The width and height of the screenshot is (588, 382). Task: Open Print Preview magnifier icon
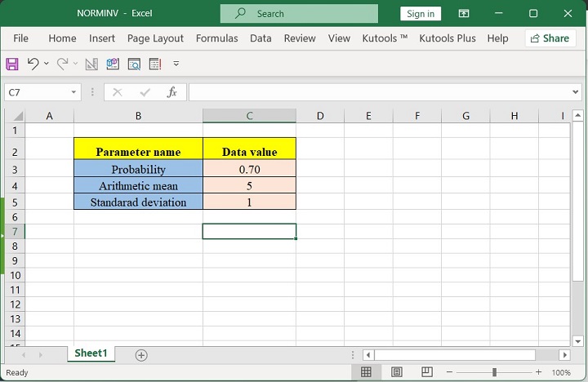134,64
